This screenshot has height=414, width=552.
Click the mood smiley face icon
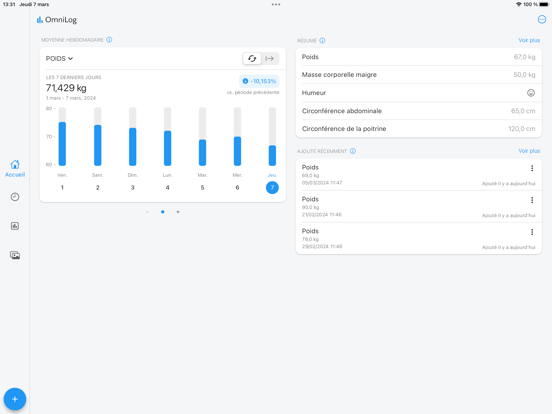[x=531, y=93]
